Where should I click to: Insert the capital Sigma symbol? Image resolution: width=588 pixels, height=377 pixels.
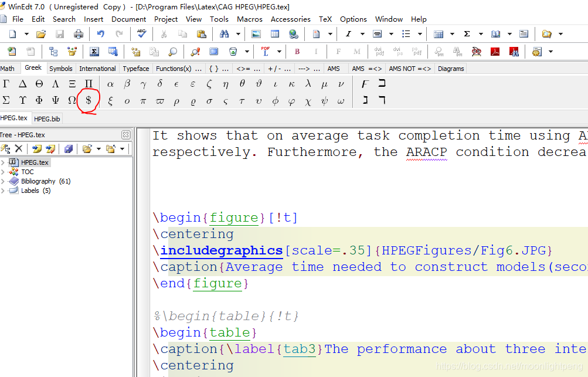[6, 100]
